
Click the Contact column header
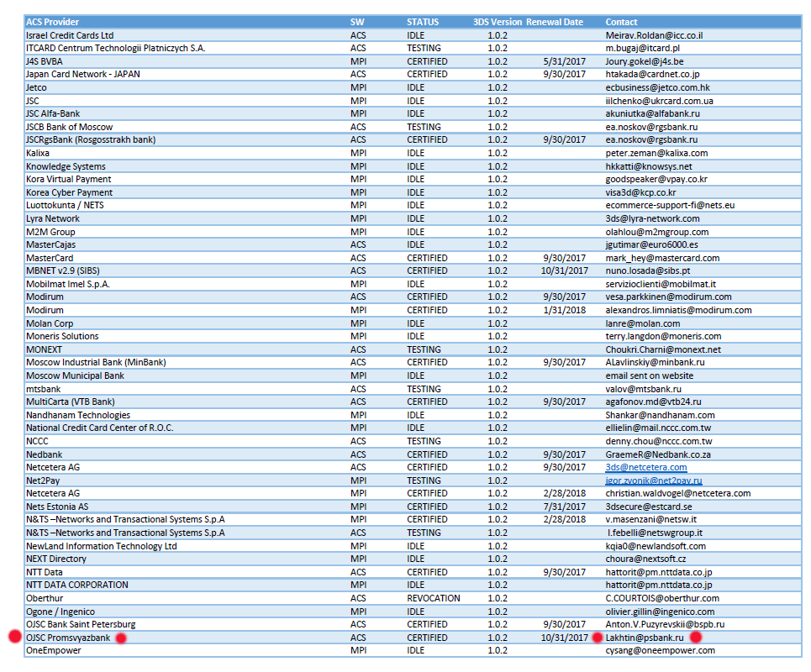pyautogui.click(x=621, y=22)
